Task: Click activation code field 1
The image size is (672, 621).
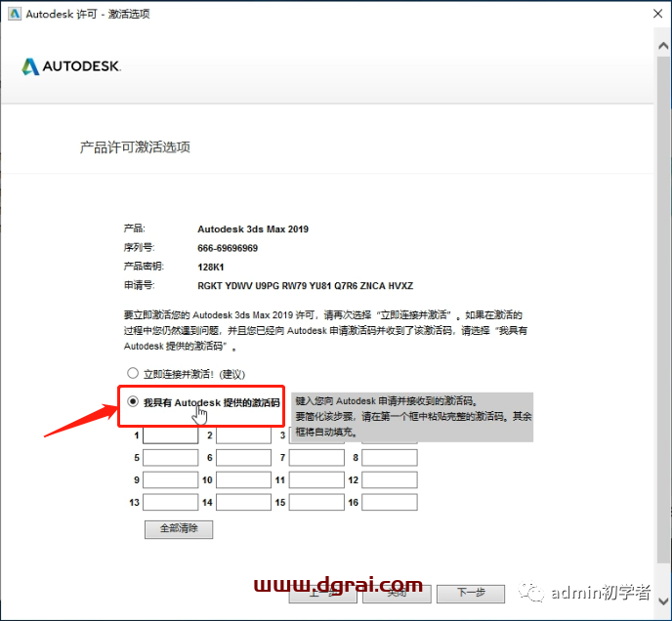Action: 171,435
